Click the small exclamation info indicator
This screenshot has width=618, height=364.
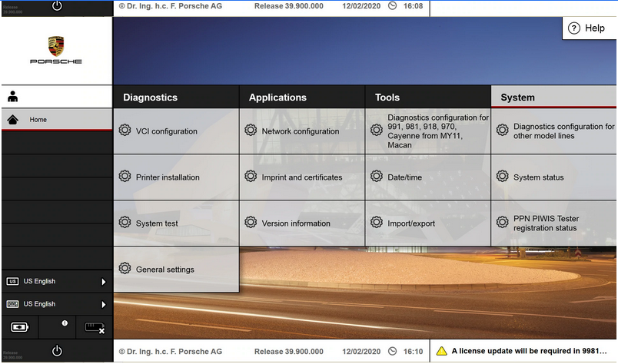65,323
